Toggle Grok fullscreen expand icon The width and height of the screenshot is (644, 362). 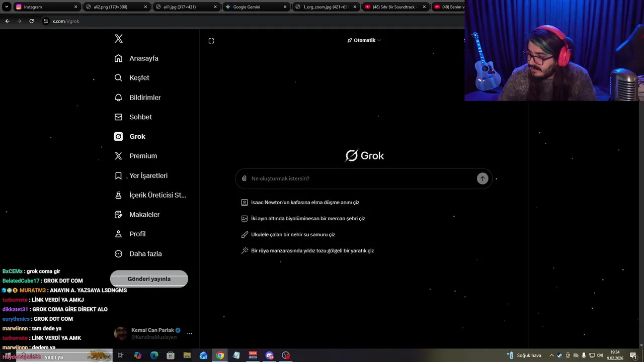[211, 41]
